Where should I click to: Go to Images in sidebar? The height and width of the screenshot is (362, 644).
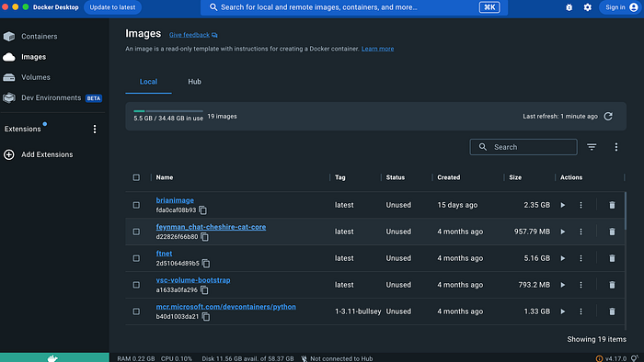[x=34, y=57]
